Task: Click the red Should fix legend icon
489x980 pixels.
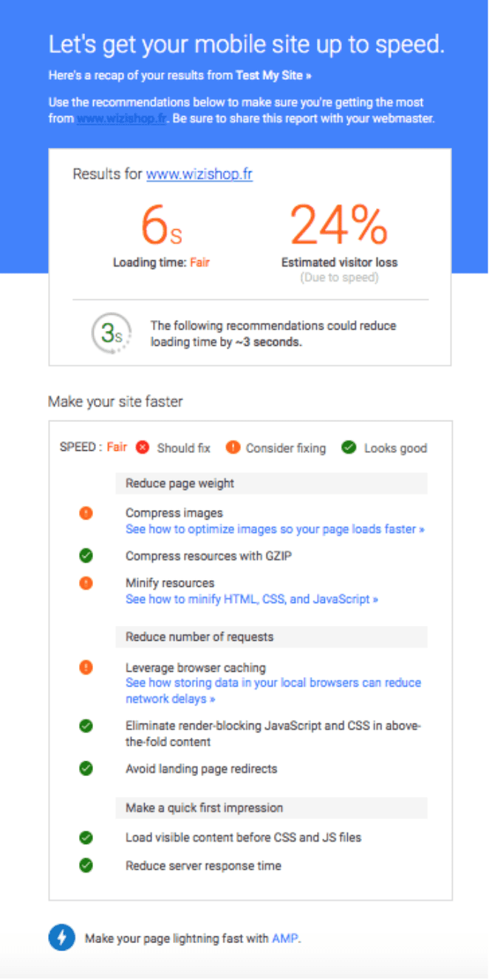Action: pyautogui.click(x=143, y=447)
